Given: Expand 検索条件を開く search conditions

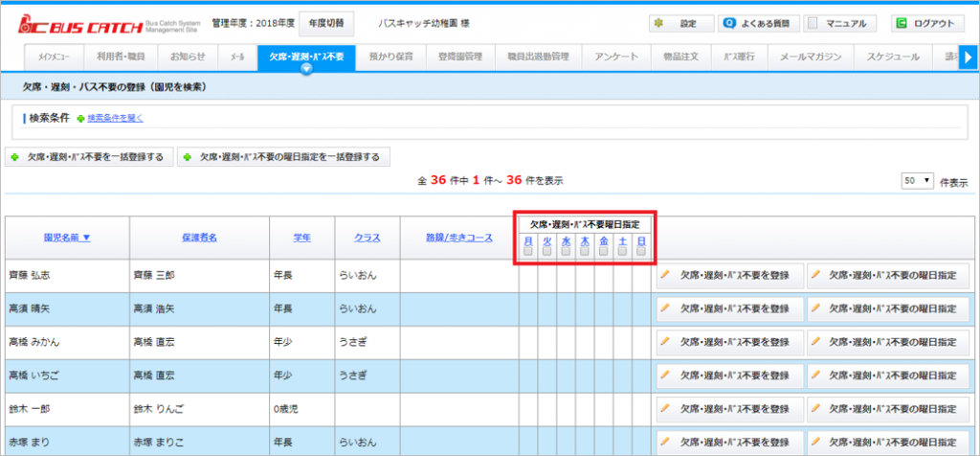Looking at the screenshot, I should point(115,118).
